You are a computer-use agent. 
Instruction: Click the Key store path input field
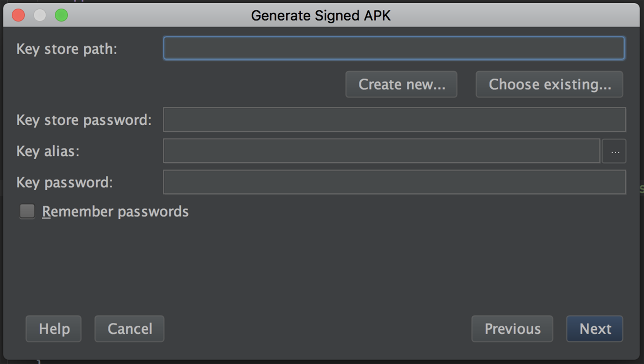[394, 48]
